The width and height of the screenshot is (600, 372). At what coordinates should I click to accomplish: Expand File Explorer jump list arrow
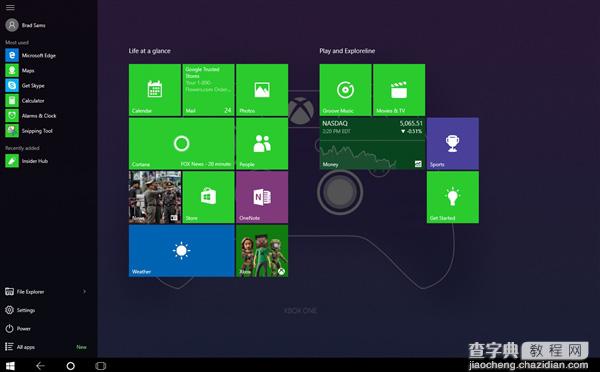(85, 292)
